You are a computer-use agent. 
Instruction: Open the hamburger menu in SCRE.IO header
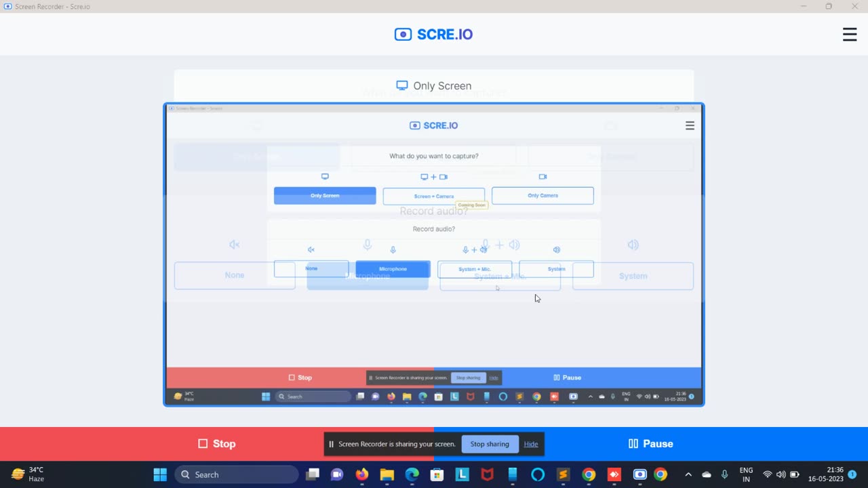click(850, 35)
